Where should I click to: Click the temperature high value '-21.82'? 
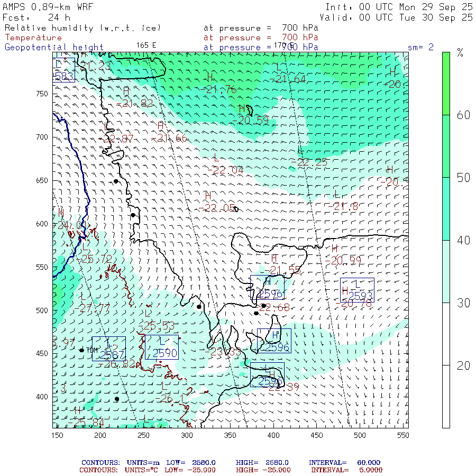[135, 104]
